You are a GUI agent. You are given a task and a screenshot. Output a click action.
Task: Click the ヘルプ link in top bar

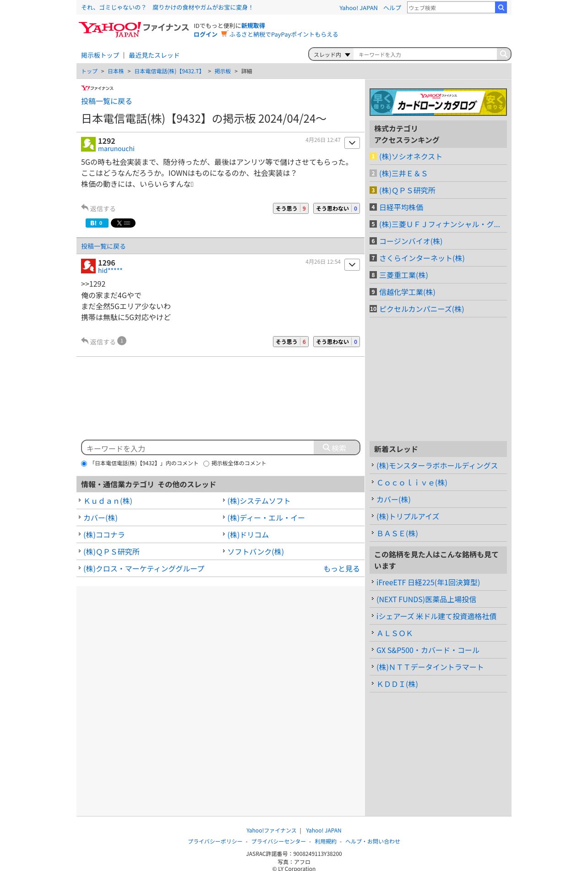point(392,8)
